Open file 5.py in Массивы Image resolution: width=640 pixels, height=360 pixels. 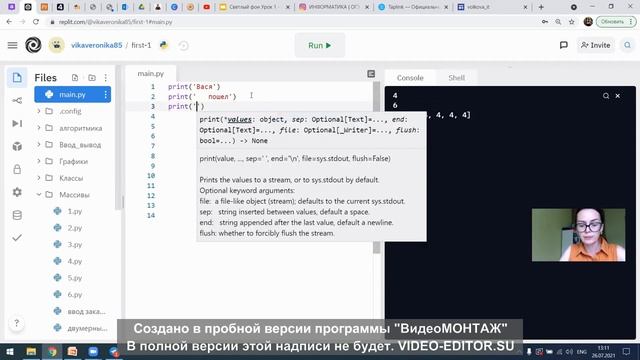pyautogui.click(x=75, y=278)
